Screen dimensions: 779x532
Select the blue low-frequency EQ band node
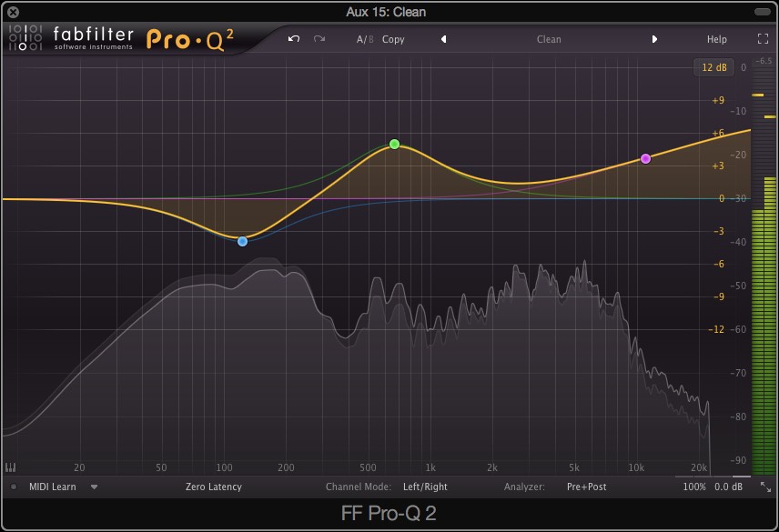[x=242, y=241]
